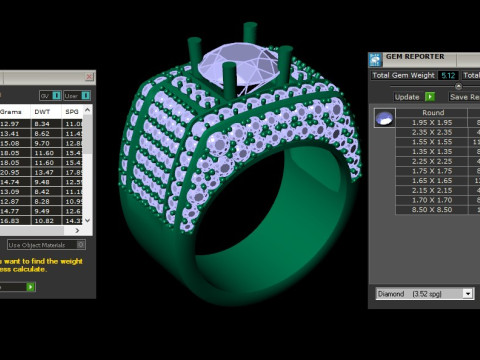Click the Update button label
This screenshot has height=360, width=480.
pyautogui.click(x=407, y=97)
